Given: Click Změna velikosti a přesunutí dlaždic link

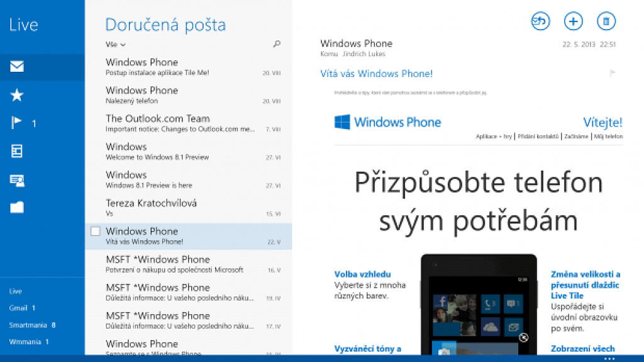Looking at the screenshot, I should click(586, 285).
